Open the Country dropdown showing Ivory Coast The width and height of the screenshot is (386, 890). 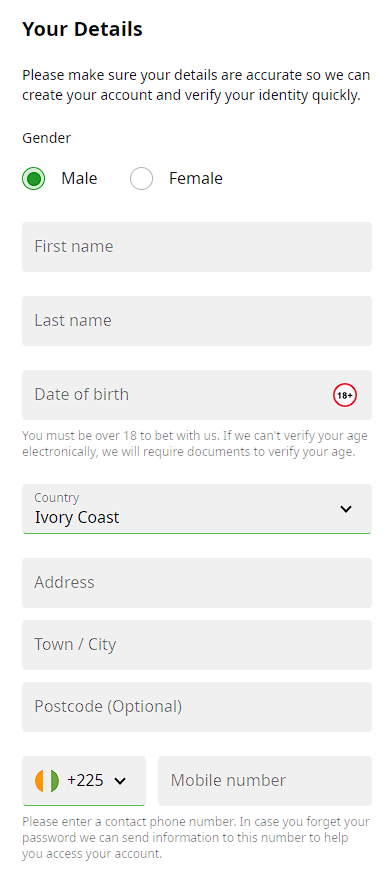pyautogui.click(x=197, y=509)
